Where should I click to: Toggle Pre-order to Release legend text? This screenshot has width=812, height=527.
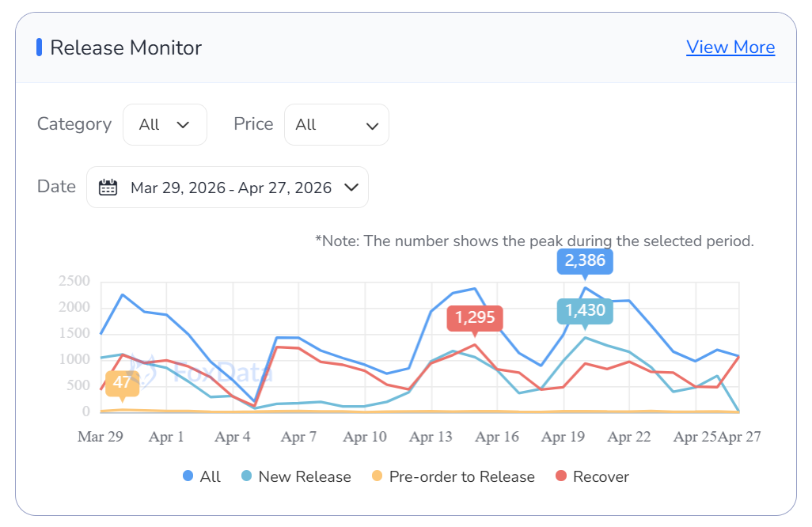pos(461,476)
